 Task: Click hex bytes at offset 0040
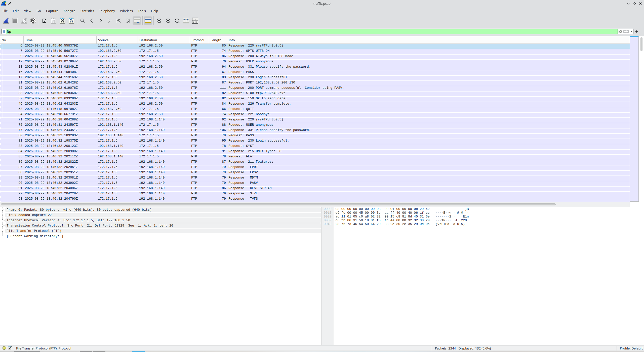pos(382,224)
